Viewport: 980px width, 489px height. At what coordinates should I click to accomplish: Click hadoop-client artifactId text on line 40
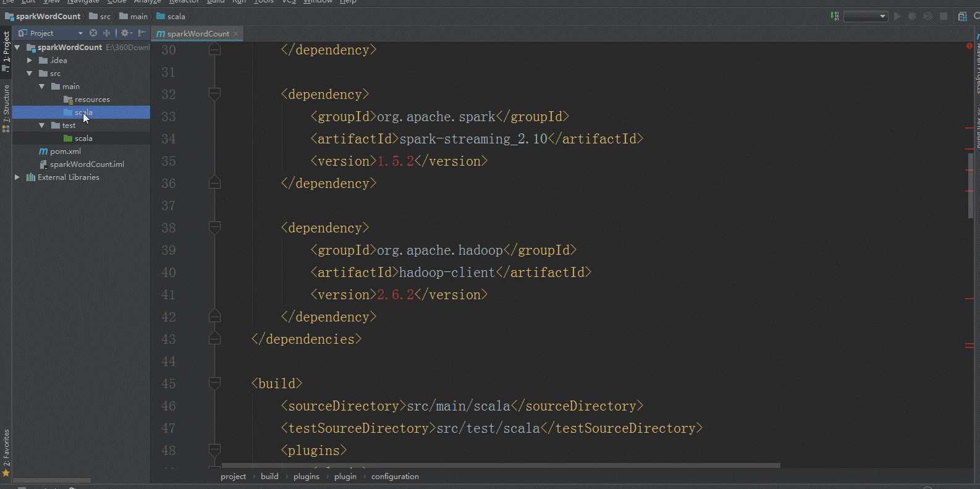[x=447, y=273]
